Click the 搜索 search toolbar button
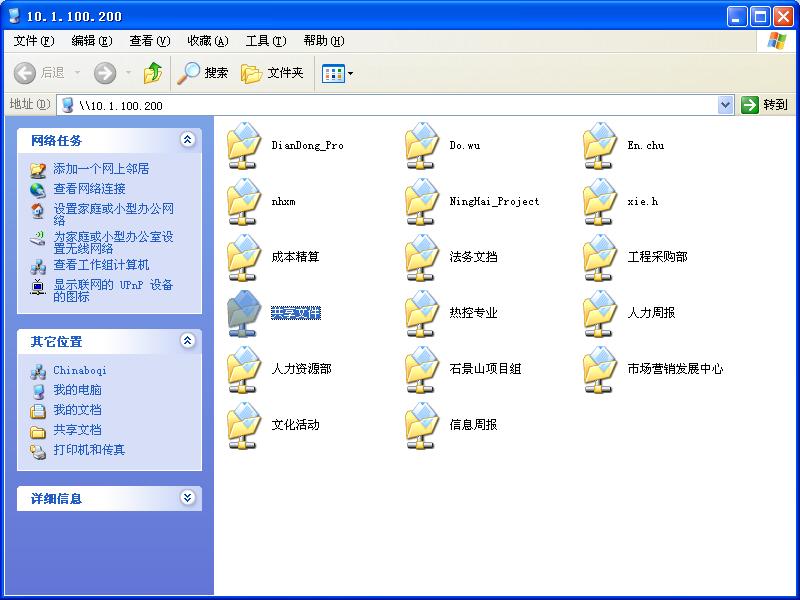The height and width of the screenshot is (600, 800). [x=203, y=73]
